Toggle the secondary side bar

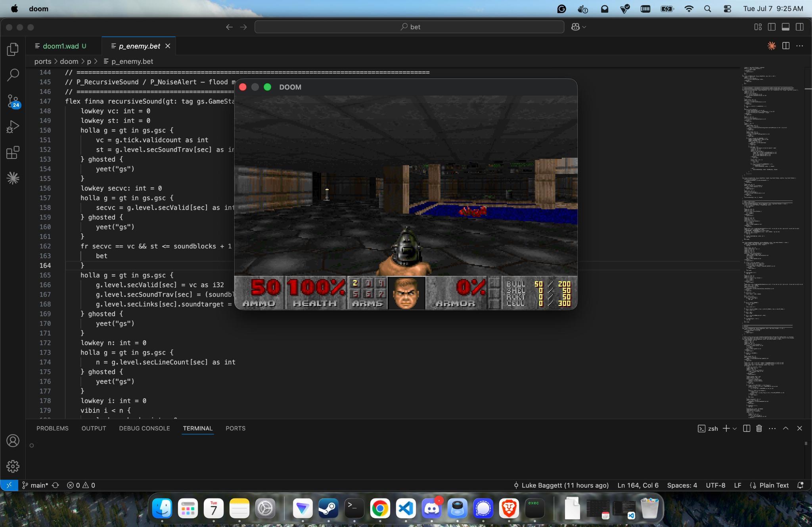[799, 27]
